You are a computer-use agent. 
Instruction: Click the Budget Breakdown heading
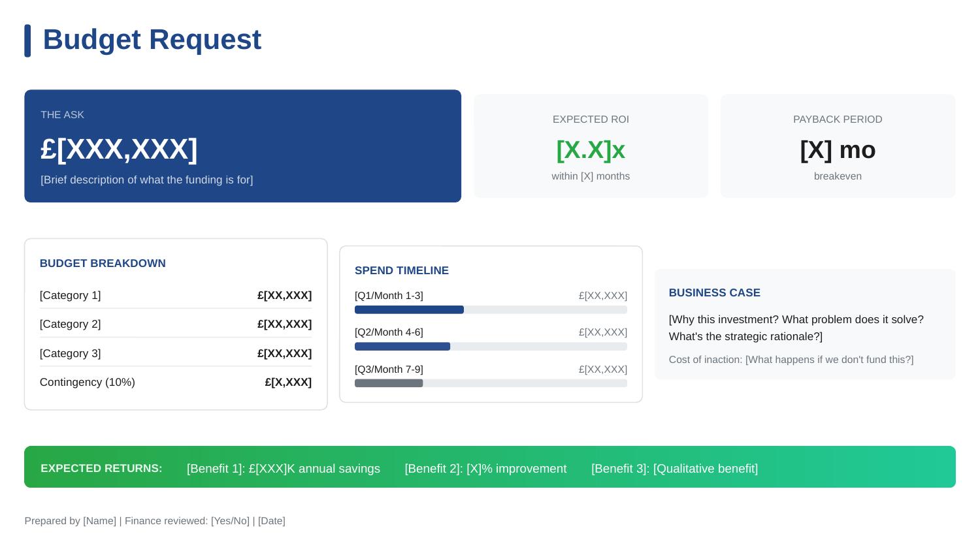(103, 264)
